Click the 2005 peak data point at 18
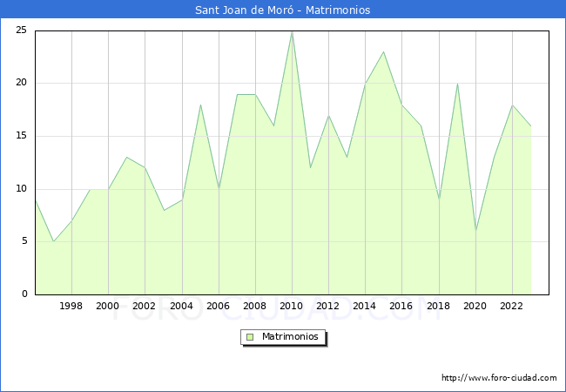The image size is (566, 392). tap(200, 105)
